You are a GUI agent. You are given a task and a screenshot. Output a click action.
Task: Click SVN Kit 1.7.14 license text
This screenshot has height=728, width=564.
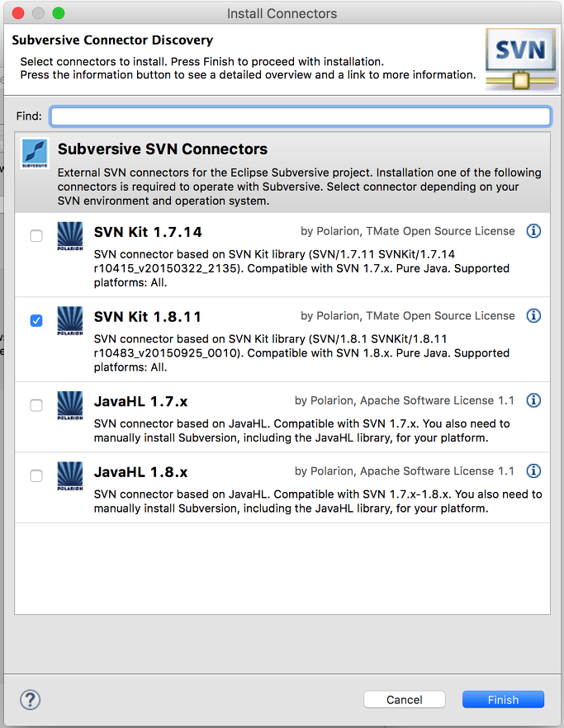coord(408,231)
